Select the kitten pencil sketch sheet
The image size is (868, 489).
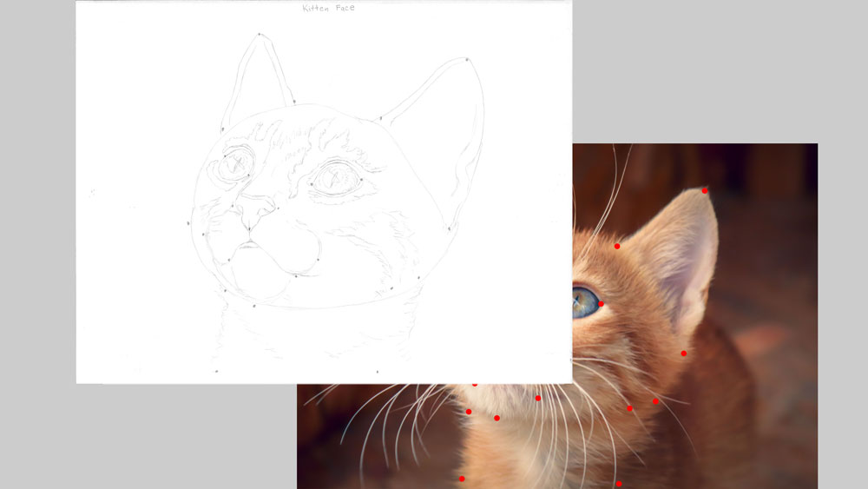(324, 192)
